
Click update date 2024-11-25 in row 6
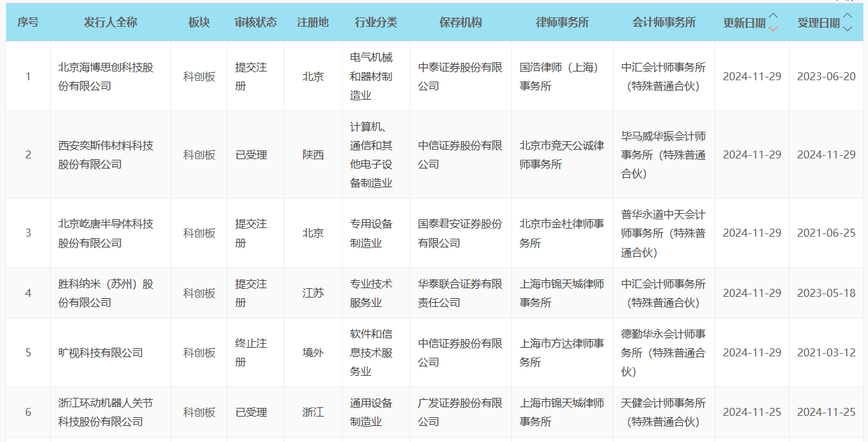[752, 412]
